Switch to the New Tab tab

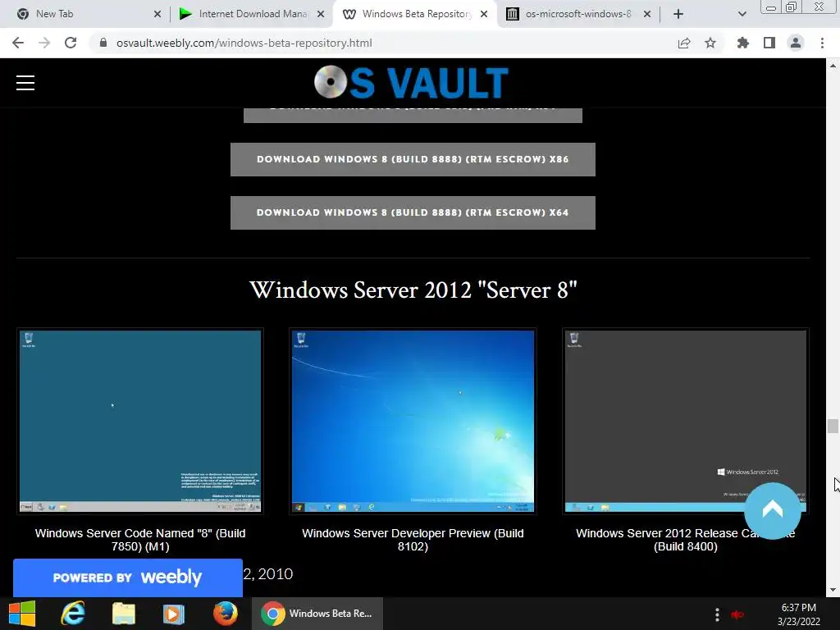coord(85,14)
